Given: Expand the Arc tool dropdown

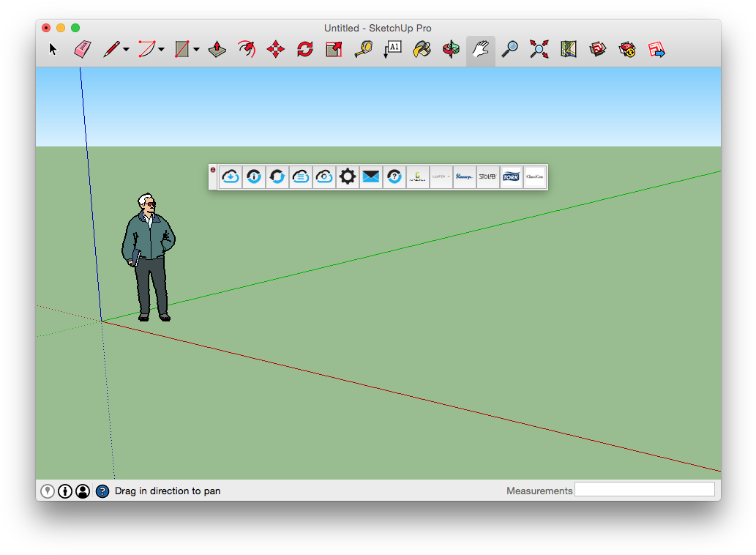Looking at the screenshot, I should coord(160,50).
